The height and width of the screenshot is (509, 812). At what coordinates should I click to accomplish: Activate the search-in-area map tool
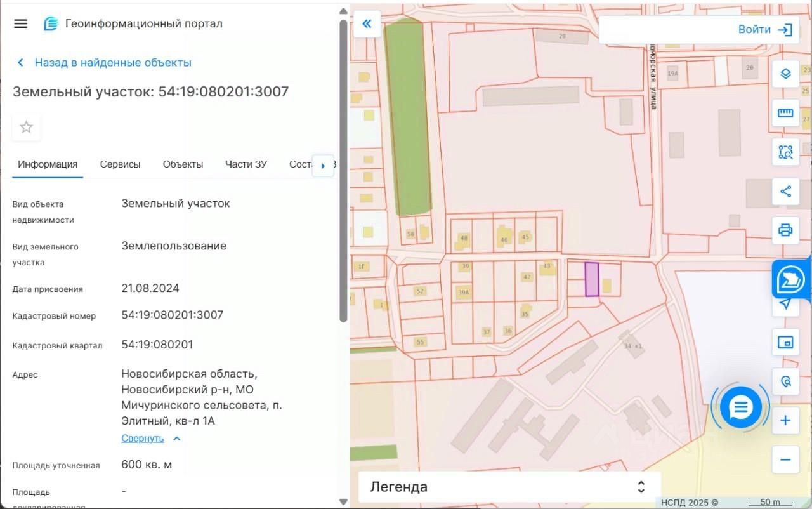coord(785,152)
